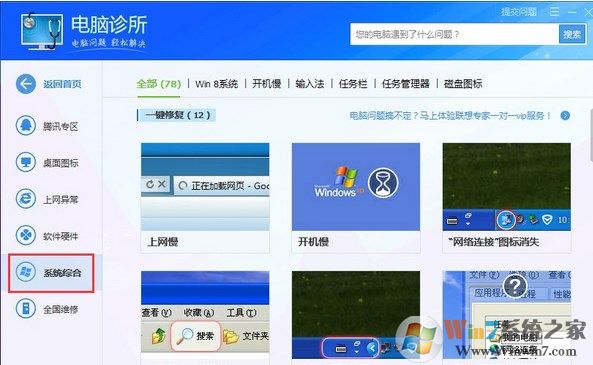Open the 磁盘图标 tab
The width and height of the screenshot is (593, 365).
(463, 84)
